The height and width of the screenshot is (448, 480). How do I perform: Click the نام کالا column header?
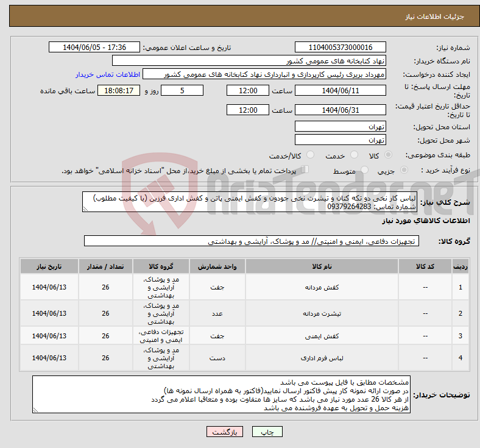pos(322,266)
